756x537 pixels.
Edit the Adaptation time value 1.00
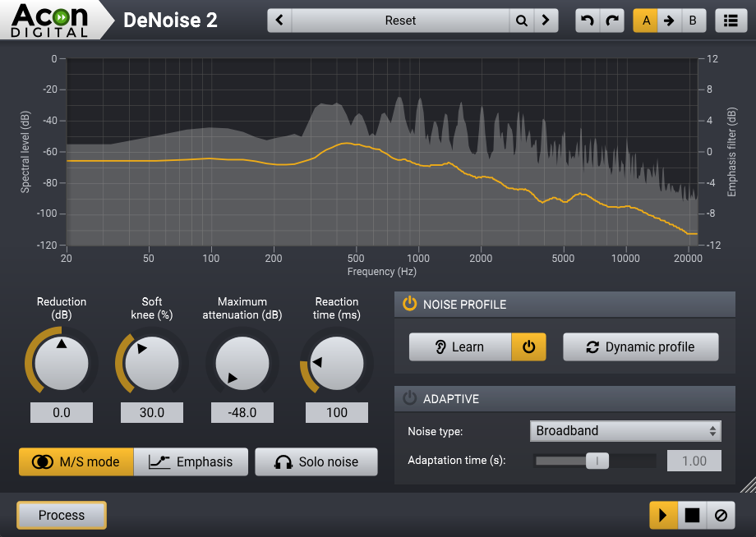694,461
